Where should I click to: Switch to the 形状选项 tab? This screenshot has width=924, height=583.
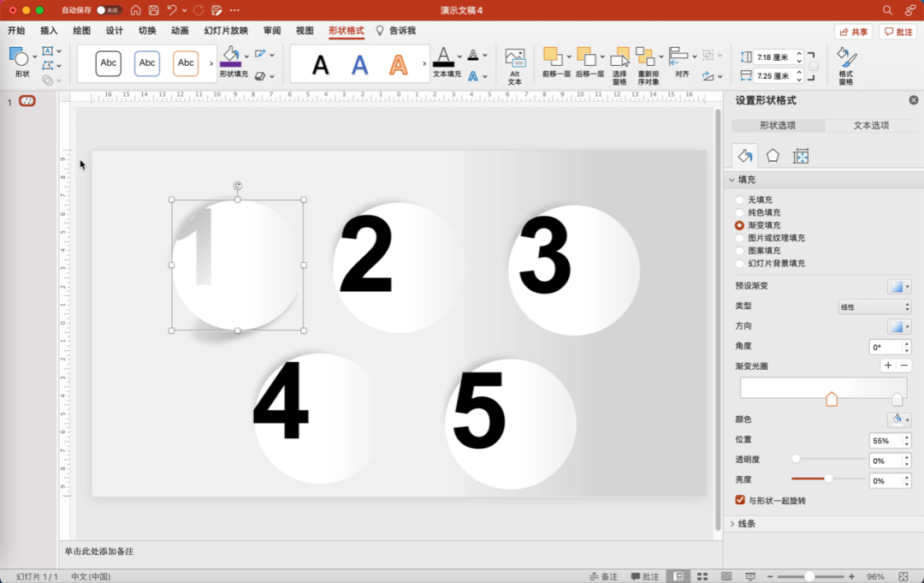(x=778, y=125)
